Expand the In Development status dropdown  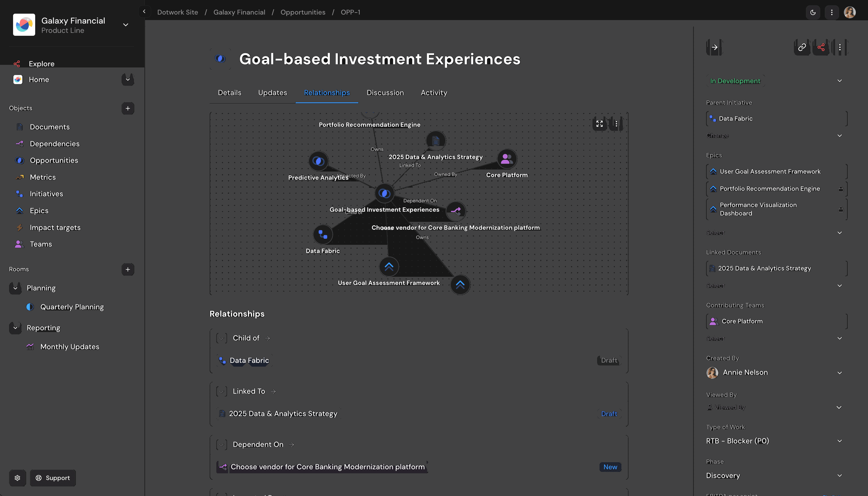(840, 81)
